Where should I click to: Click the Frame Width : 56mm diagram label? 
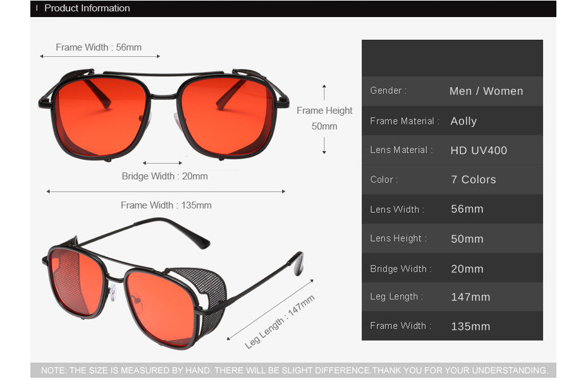(x=99, y=47)
